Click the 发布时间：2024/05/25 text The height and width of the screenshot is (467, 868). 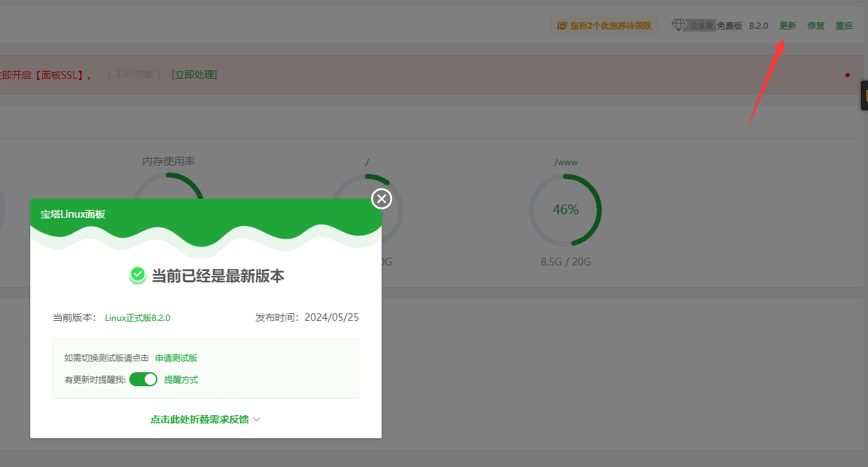pos(307,317)
